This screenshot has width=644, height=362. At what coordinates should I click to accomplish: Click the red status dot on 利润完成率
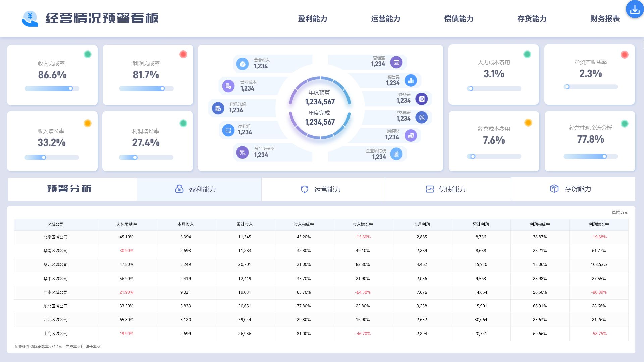tap(183, 54)
